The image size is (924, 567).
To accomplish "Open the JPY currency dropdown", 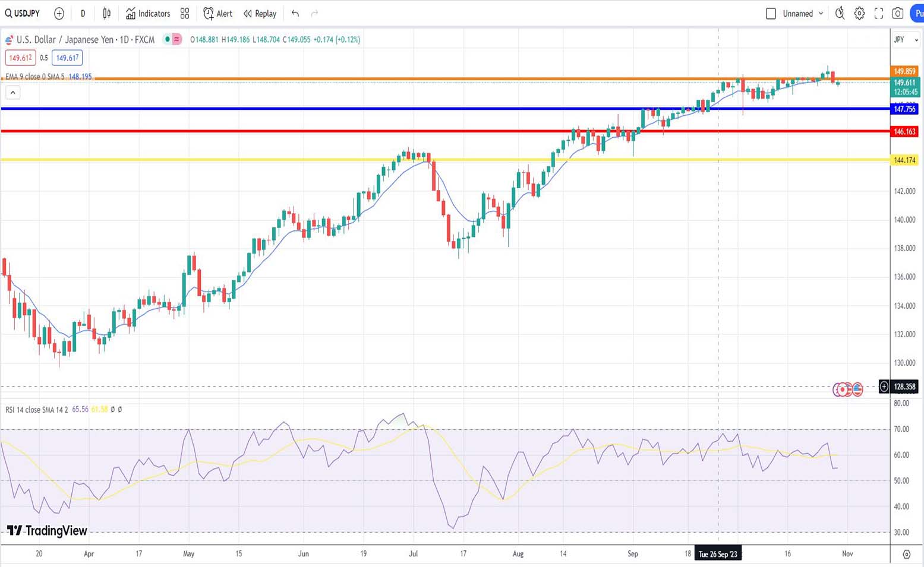I will [x=906, y=40].
